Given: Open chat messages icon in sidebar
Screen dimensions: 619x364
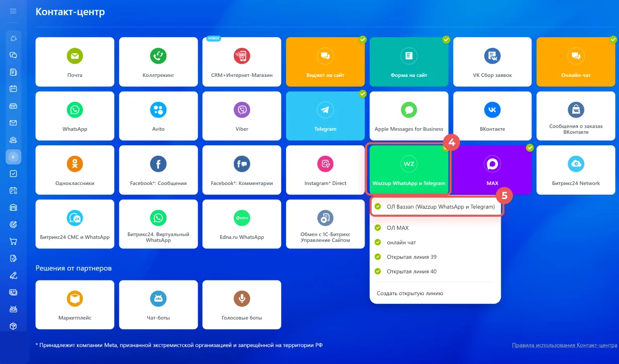Looking at the screenshot, I should pyautogui.click(x=14, y=55).
